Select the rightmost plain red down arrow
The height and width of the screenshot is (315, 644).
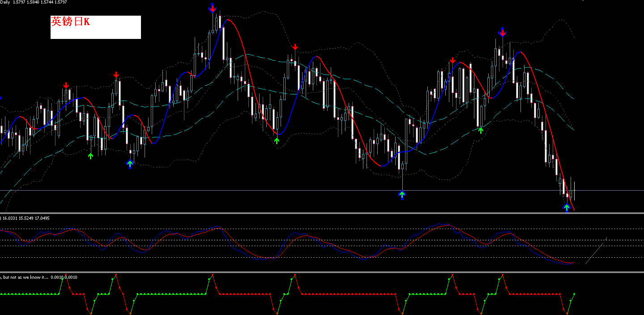452,60
